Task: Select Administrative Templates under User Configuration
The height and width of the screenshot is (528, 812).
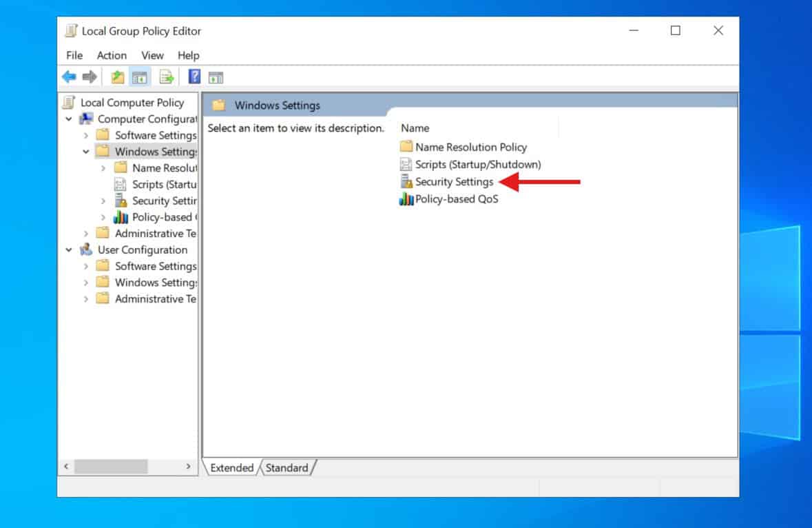Action: pyautogui.click(x=156, y=299)
